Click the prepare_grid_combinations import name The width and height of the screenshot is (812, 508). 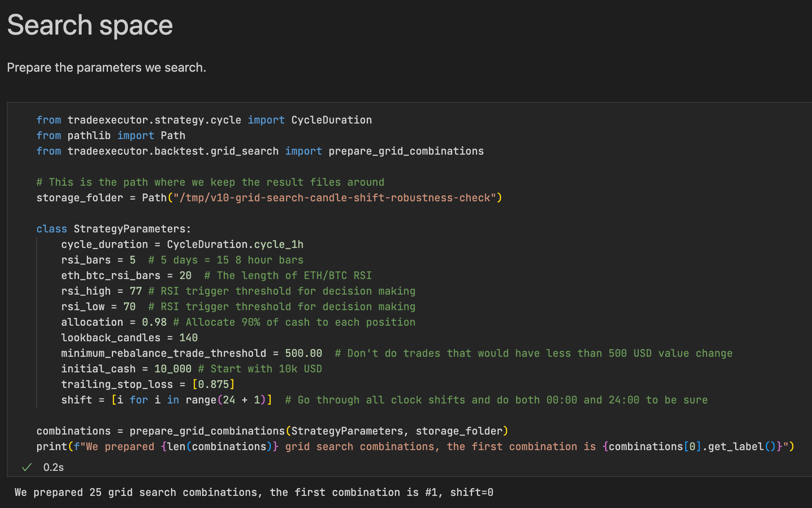pyautogui.click(x=406, y=151)
